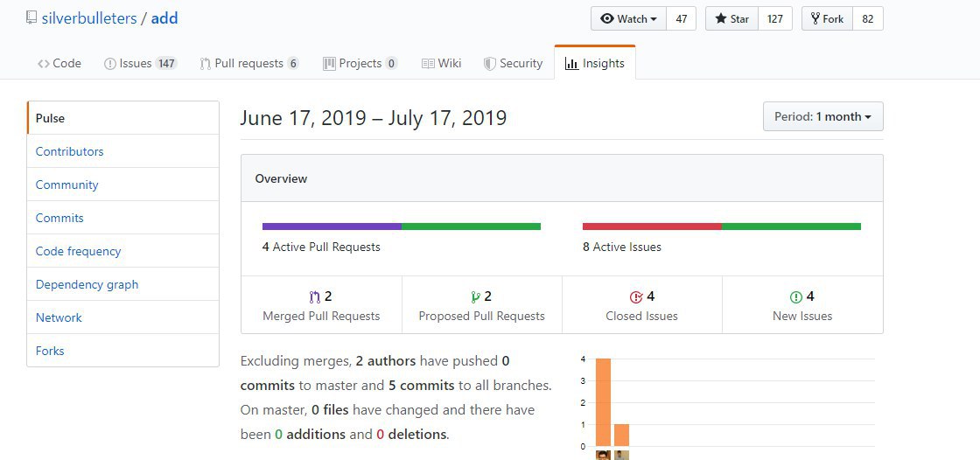Screen dimensions: 980x460
Task: Click the eye icon on Watch
Action: click(x=607, y=18)
